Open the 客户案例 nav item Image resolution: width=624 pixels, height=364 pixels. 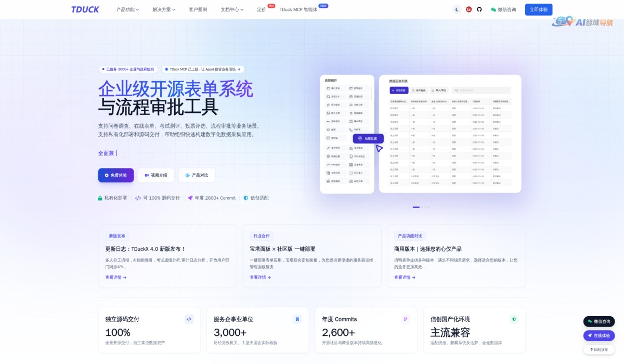point(198,9)
